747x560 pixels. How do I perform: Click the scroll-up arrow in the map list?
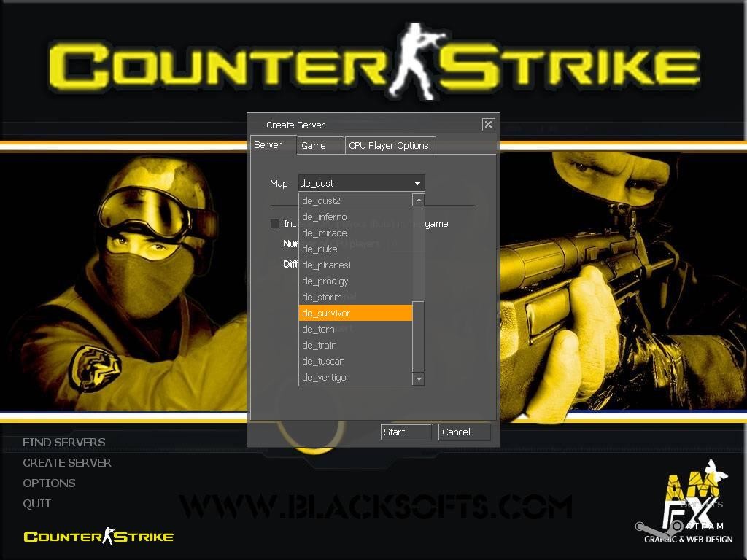click(418, 199)
